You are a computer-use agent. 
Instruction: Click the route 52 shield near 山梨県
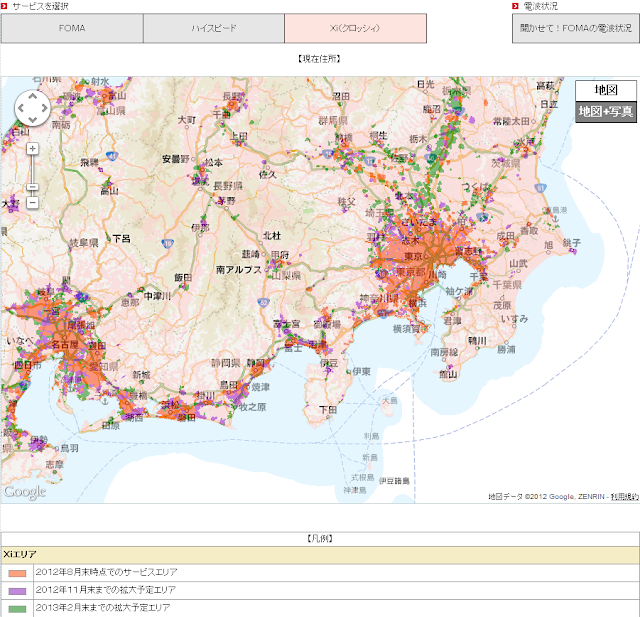coord(263,302)
